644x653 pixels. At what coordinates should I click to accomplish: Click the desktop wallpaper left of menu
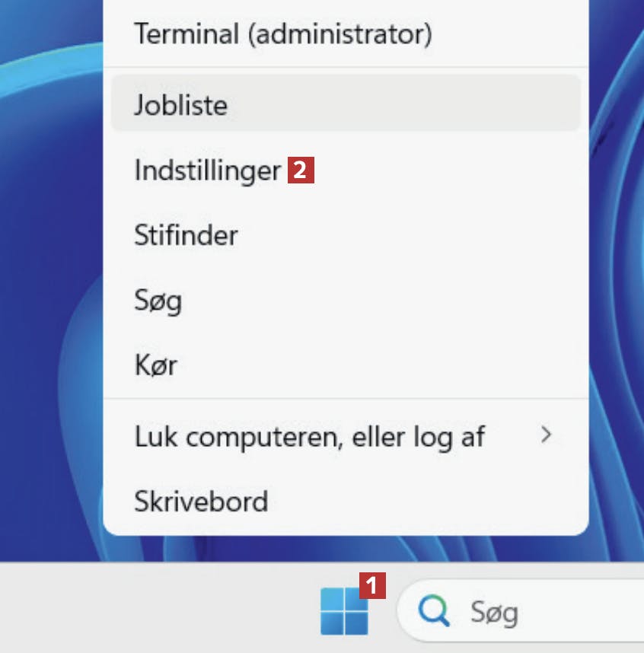click(50, 291)
